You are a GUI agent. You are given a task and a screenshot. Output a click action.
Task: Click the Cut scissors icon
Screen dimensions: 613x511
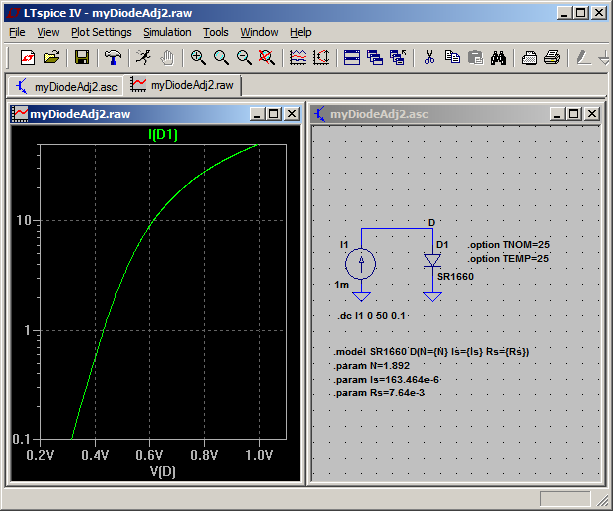(x=429, y=57)
